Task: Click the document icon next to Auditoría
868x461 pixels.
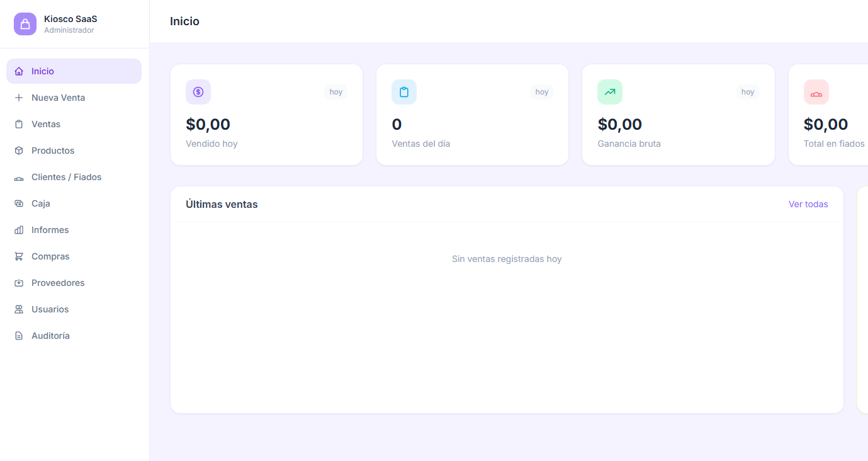Action: pos(19,336)
